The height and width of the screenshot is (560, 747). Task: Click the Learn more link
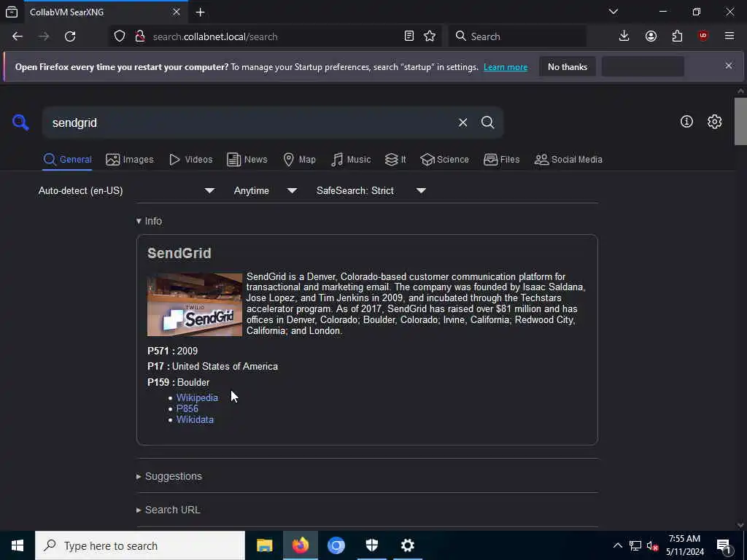coord(506,67)
